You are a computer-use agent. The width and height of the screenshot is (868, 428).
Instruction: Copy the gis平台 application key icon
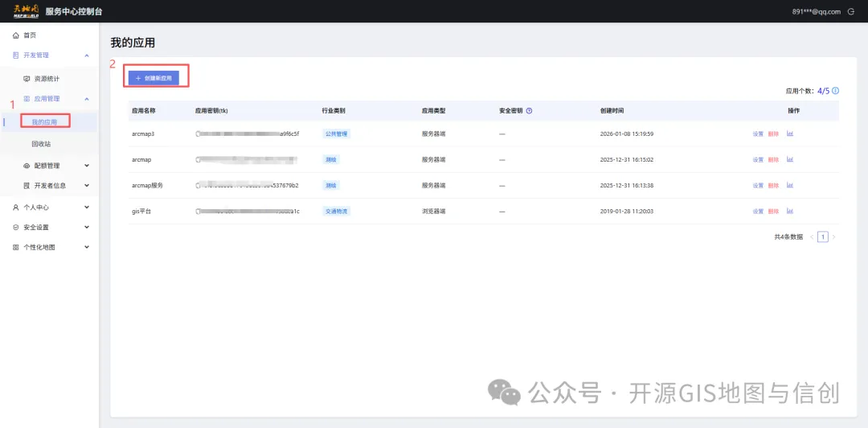(198, 211)
